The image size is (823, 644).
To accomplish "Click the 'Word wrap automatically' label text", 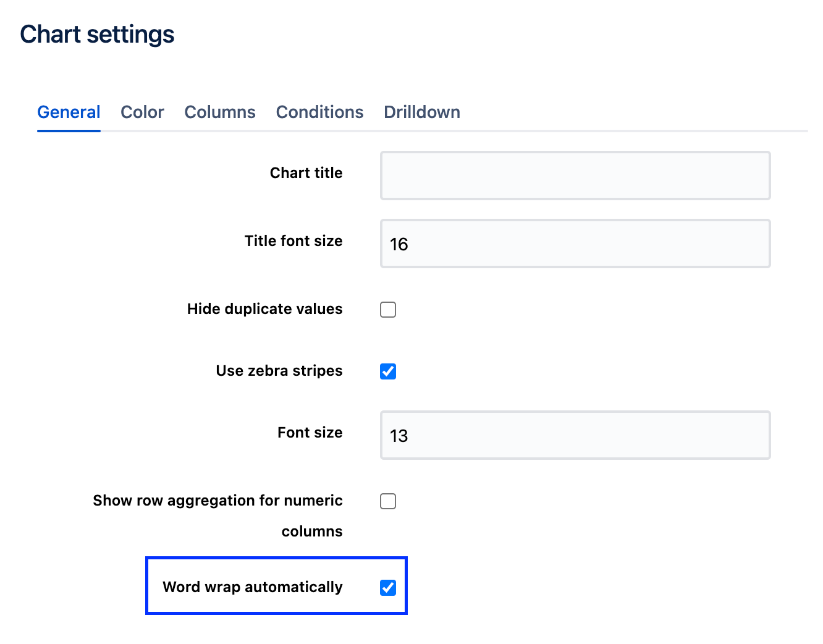I will 252,587.
